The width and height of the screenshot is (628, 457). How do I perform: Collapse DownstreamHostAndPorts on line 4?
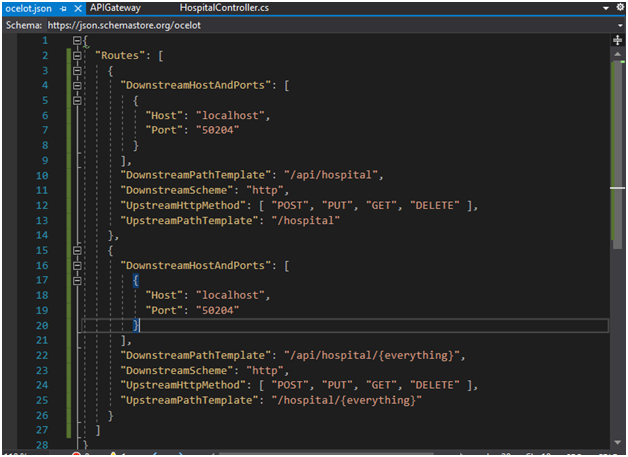[x=77, y=86]
